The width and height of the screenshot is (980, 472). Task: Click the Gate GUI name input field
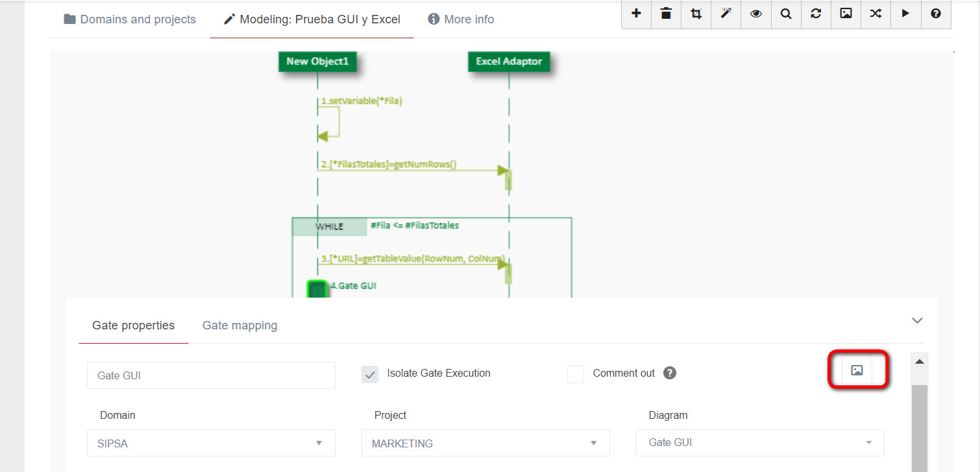pos(211,375)
